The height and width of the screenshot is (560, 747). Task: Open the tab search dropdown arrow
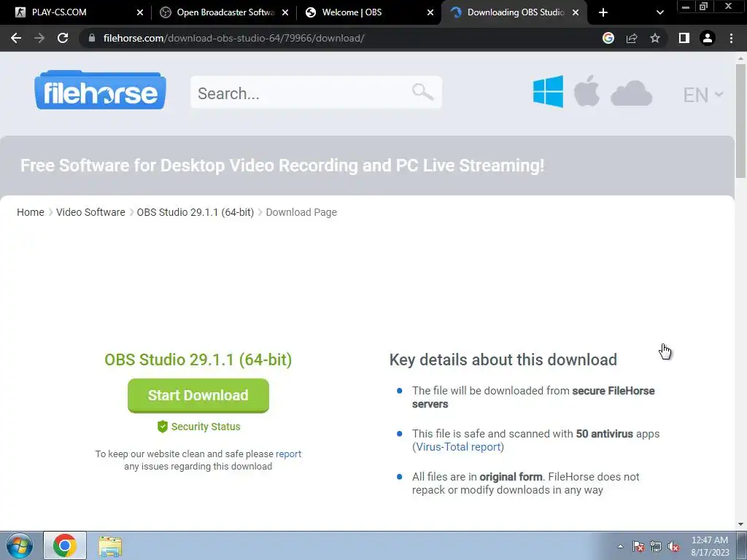pyautogui.click(x=659, y=13)
